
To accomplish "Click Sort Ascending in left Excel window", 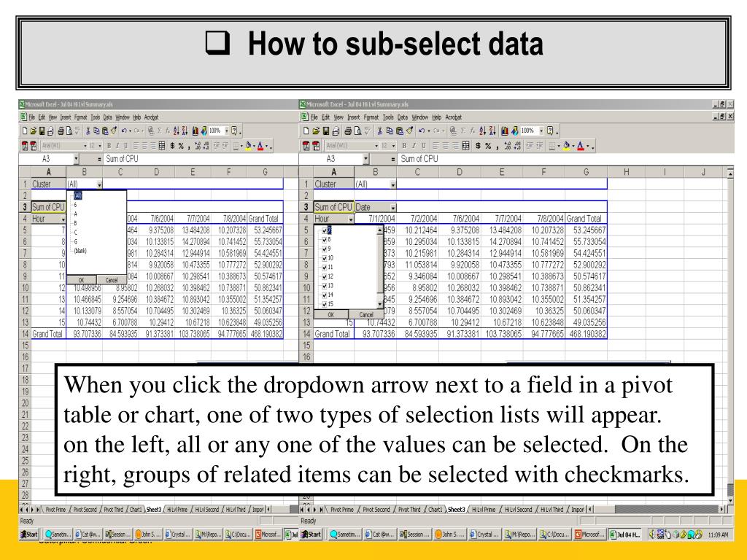I will tap(177, 131).
